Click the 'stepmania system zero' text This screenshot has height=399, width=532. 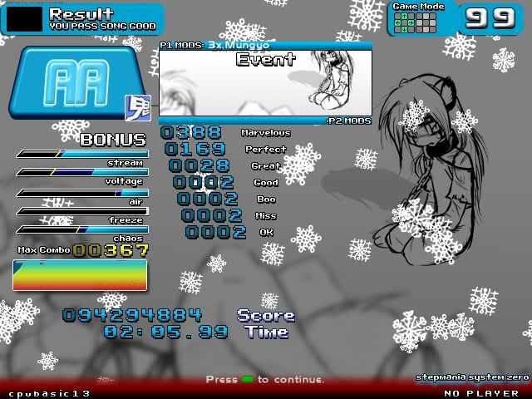tap(472, 377)
